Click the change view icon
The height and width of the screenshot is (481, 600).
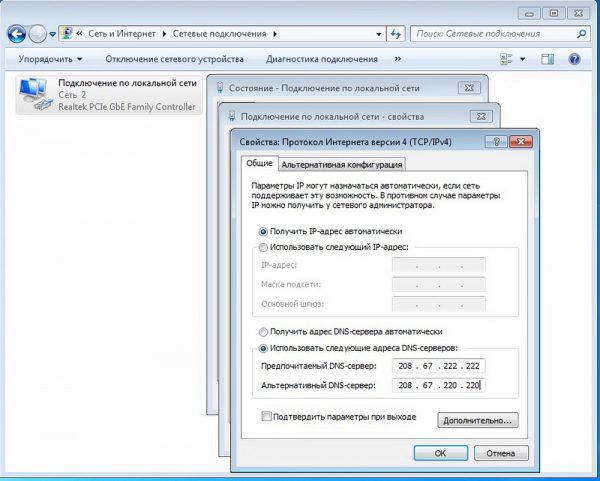point(506,59)
